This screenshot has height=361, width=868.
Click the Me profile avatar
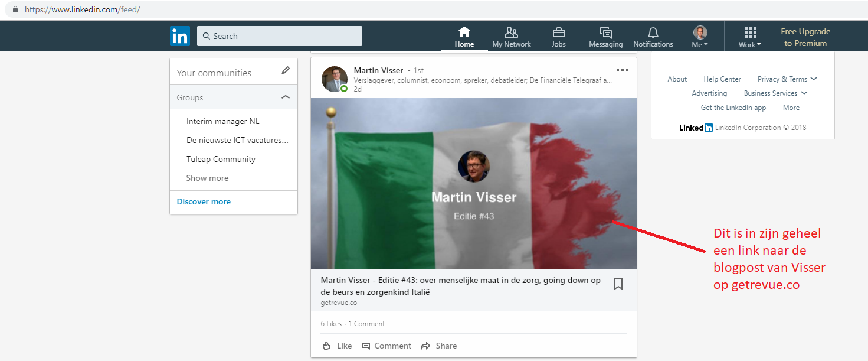700,32
